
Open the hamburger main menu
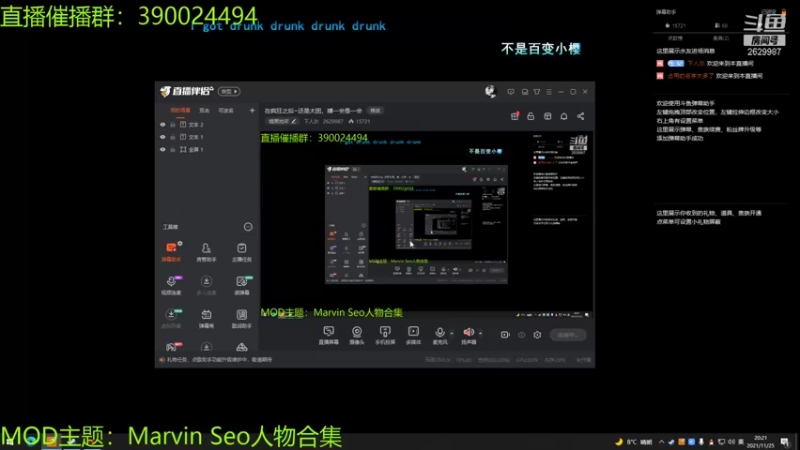[x=549, y=92]
